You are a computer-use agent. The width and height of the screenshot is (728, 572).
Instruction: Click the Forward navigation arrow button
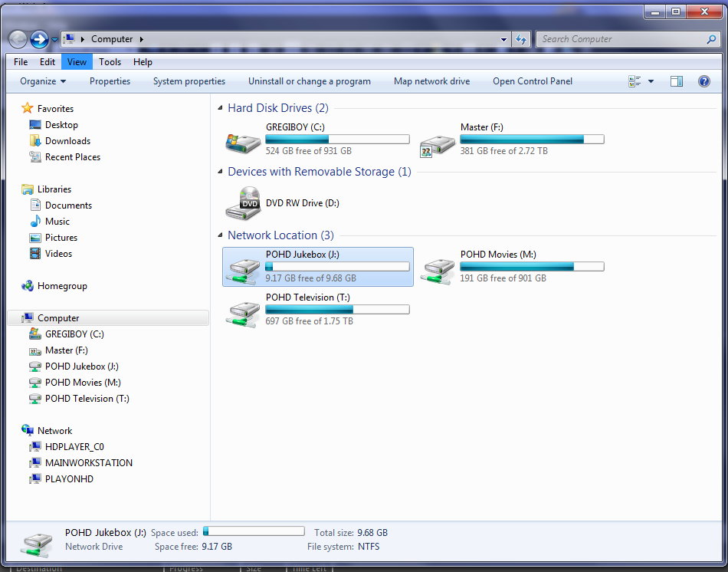[x=39, y=40]
